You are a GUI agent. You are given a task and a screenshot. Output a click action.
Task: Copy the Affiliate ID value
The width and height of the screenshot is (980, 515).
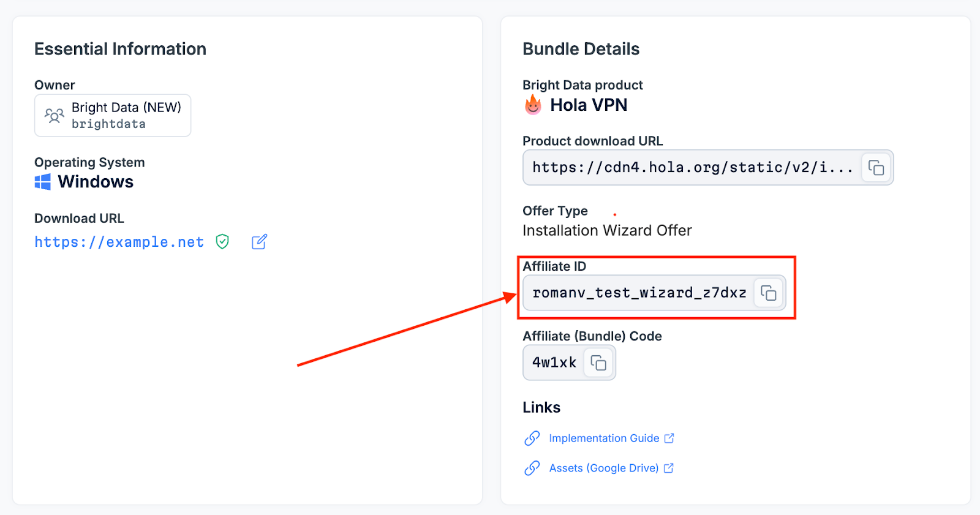point(768,293)
